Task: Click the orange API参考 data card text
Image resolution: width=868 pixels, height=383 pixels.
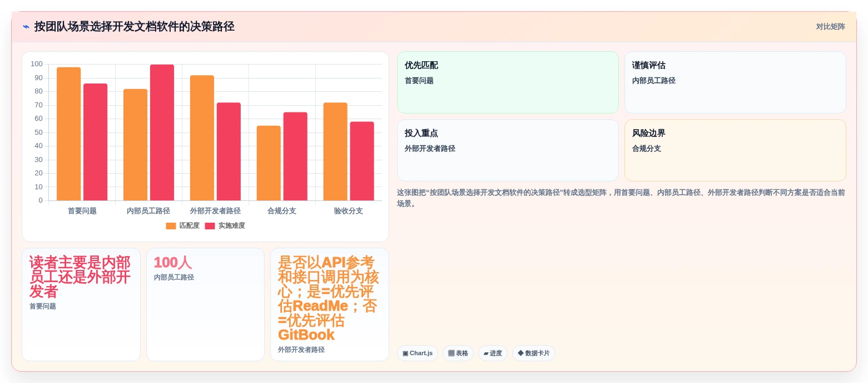Action: click(329, 298)
